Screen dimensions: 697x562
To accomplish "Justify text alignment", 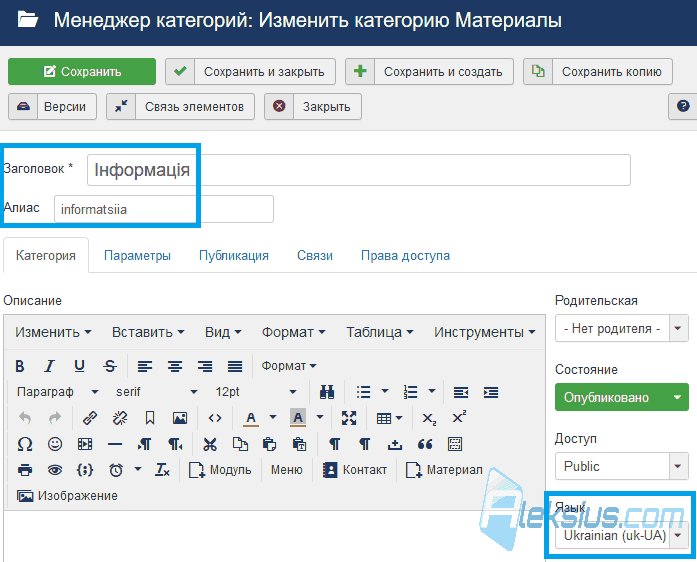I will pyautogui.click(x=235, y=366).
